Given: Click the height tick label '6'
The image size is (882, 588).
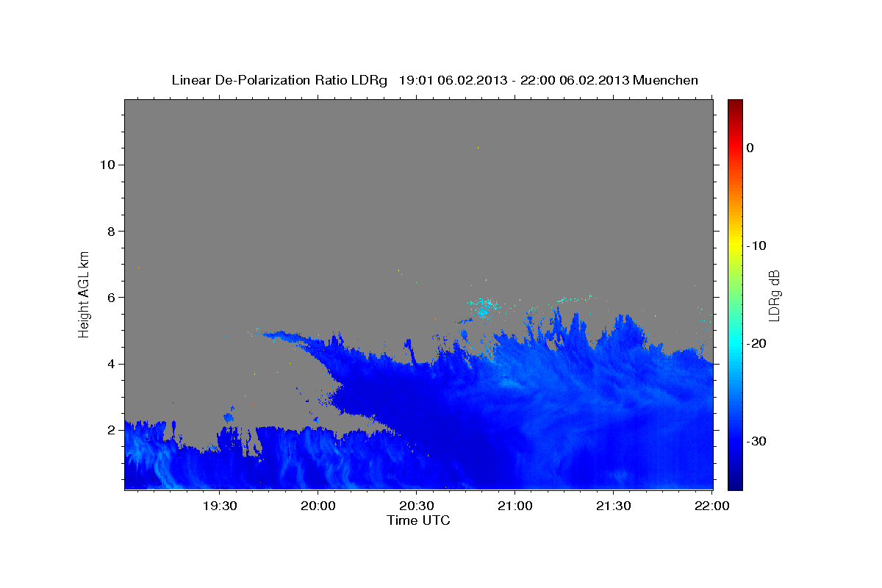Looking at the screenshot, I should pyautogui.click(x=110, y=297).
